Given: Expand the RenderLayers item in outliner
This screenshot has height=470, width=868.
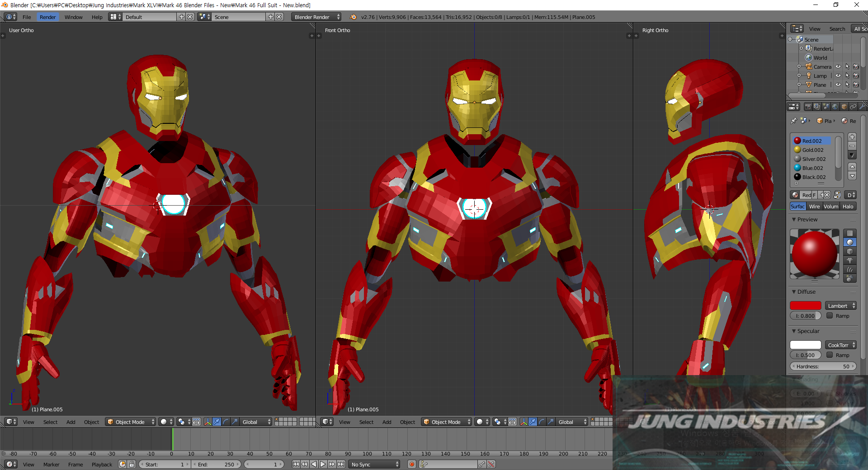Looking at the screenshot, I should (x=801, y=48).
